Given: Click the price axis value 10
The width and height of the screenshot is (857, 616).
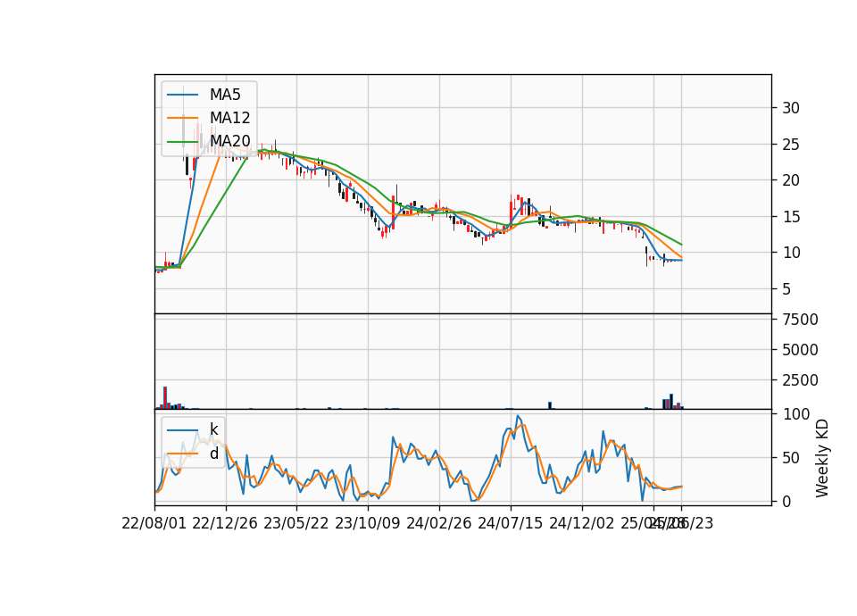Looking at the screenshot, I should click(x=791, y=253).
